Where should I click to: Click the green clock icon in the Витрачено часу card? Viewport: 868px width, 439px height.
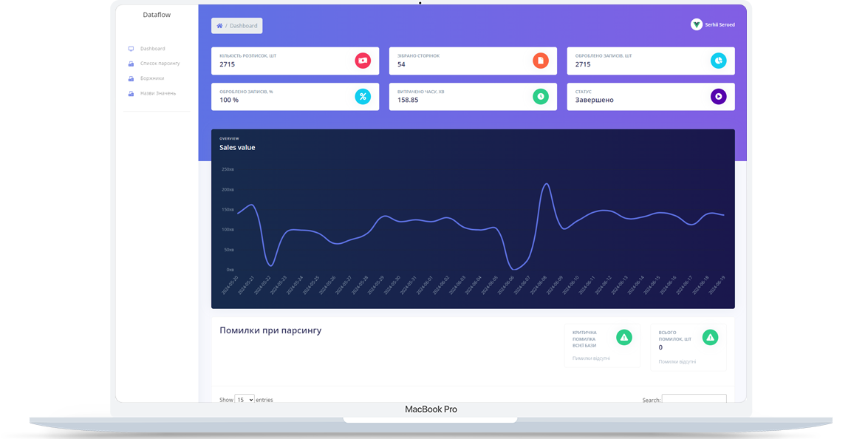pos(541,96)
